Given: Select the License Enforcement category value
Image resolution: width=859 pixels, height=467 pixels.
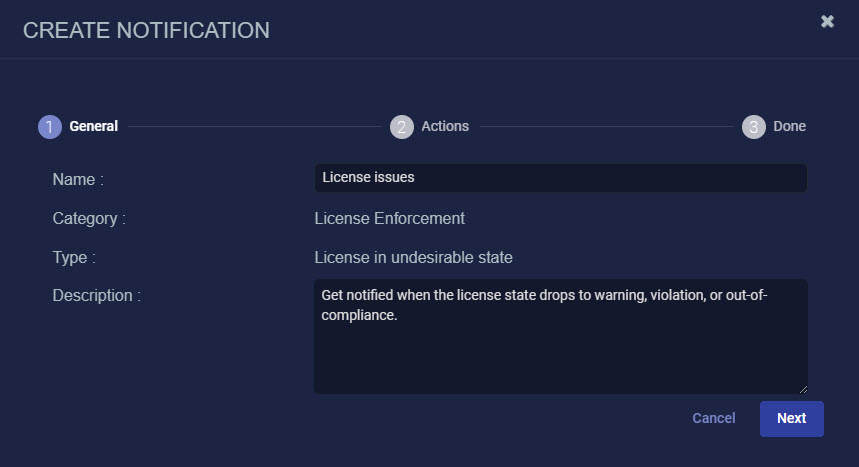Looking at the screenshot, I should (389, 218).
